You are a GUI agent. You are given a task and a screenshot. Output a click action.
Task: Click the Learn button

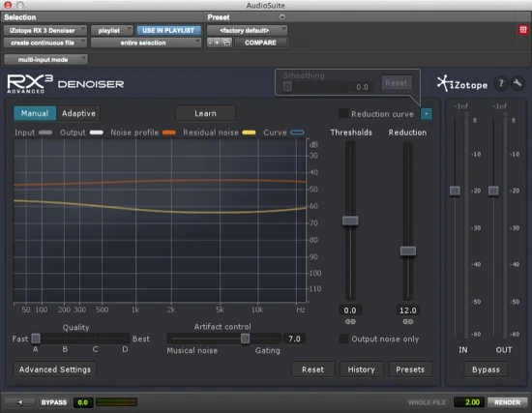[x=205, y=113]
